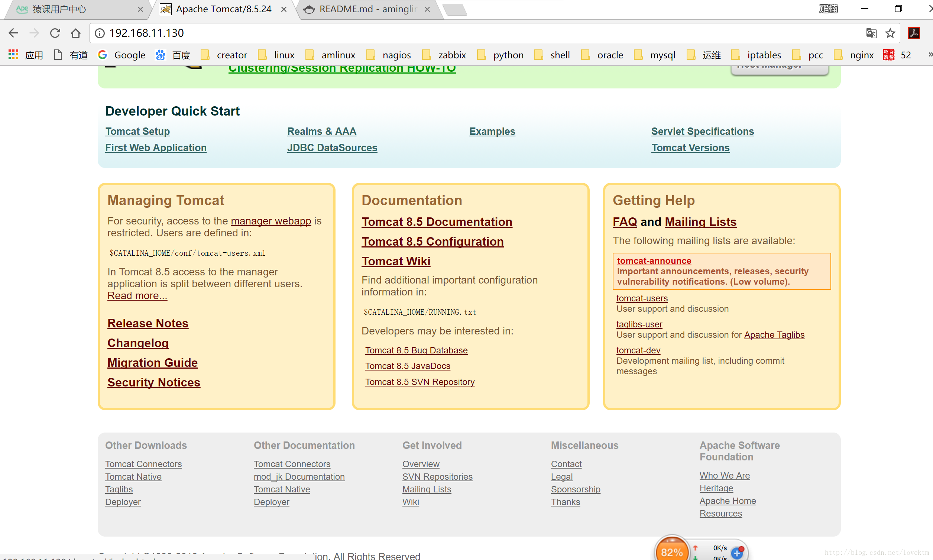Reload the page with the refresh icon
Viewport: 933px width, 560px height.
coord(55,33)
